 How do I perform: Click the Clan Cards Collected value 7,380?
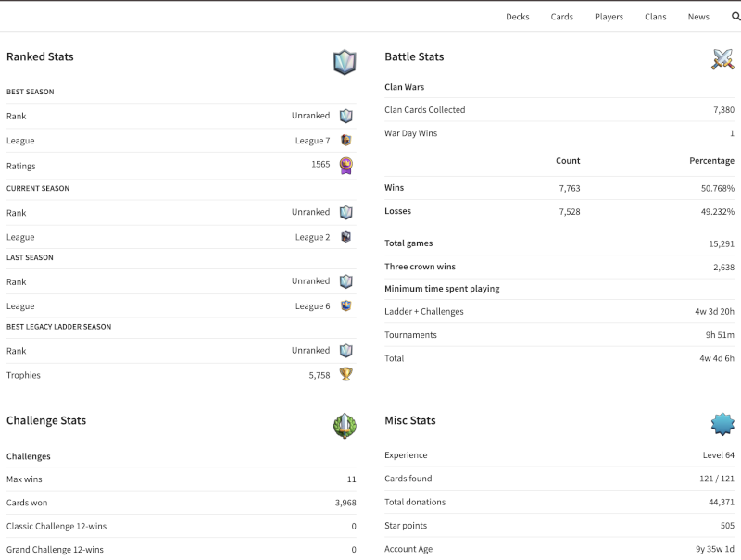724,110
